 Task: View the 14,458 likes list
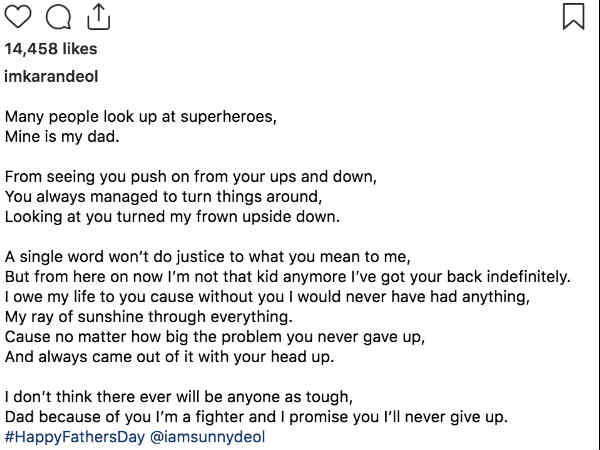51,49
